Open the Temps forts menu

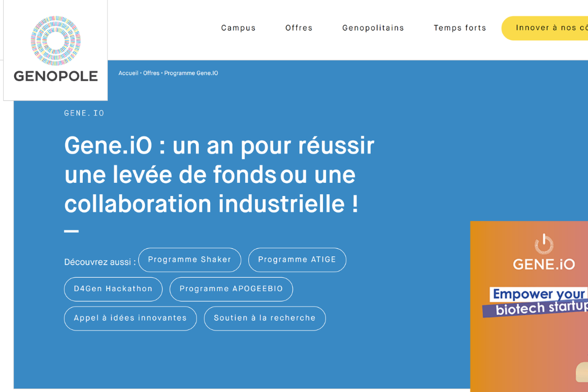click(x=460, y=28)
